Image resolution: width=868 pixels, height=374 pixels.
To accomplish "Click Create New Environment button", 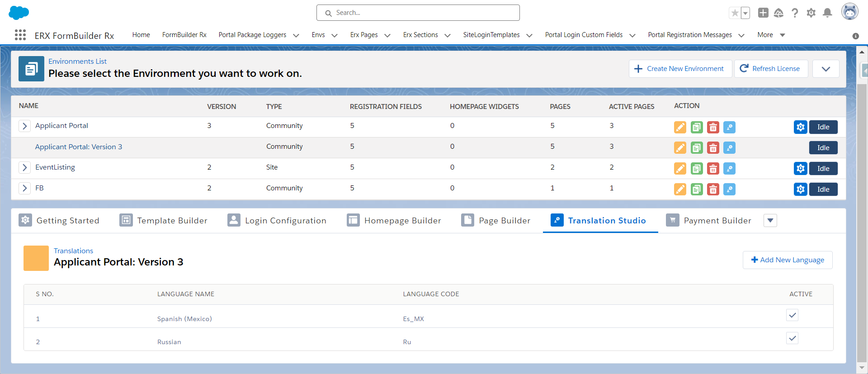I will pos(680,69).
